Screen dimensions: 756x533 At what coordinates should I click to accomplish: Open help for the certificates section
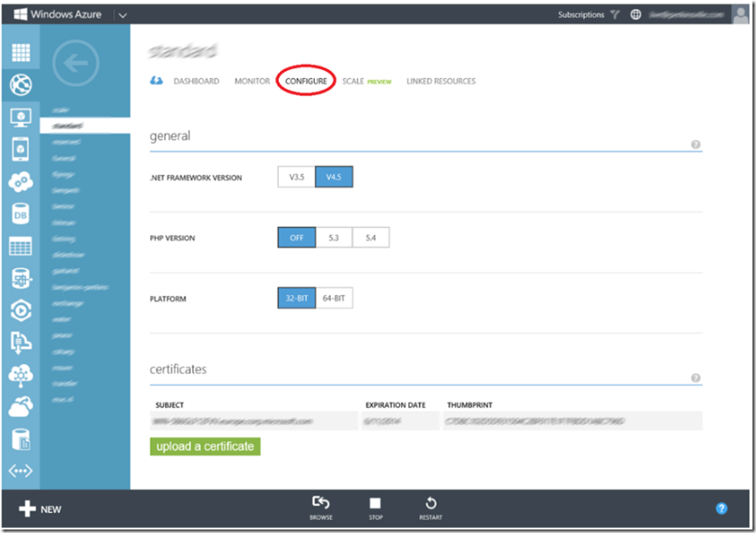coord(695,378)
